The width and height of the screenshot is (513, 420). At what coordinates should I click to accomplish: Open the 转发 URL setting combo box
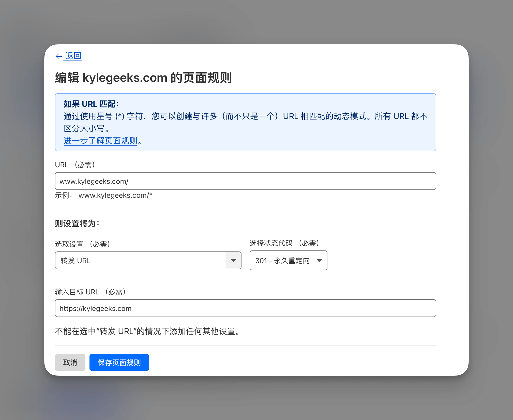[x=140, y=260]
